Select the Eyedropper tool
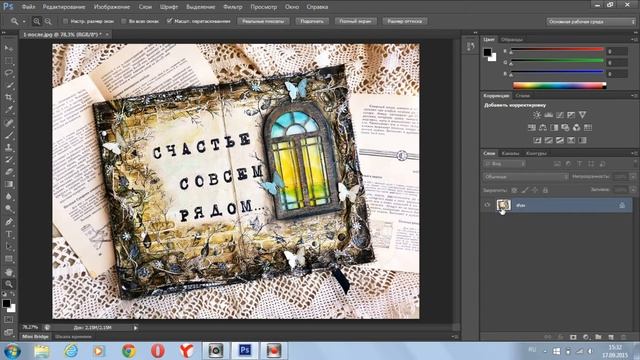The width and height of the screenshot is (640, 360). (9, 110)
